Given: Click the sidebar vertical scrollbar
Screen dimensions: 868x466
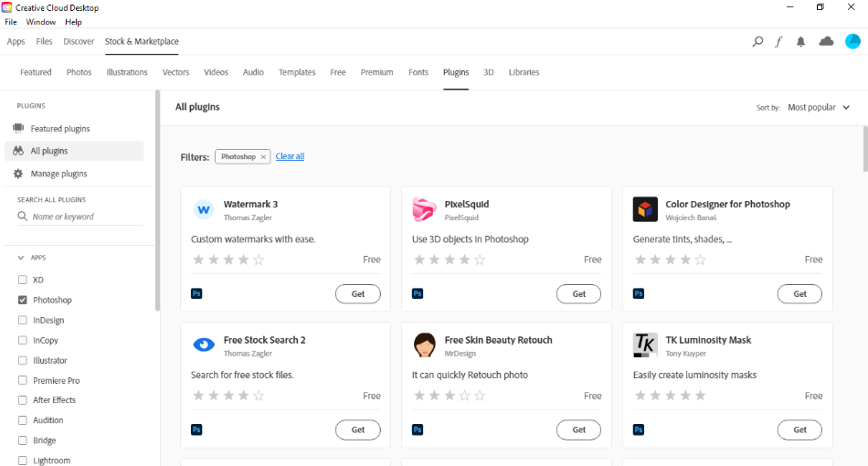Looking at the screenshot, I should (x=158, y=200).
